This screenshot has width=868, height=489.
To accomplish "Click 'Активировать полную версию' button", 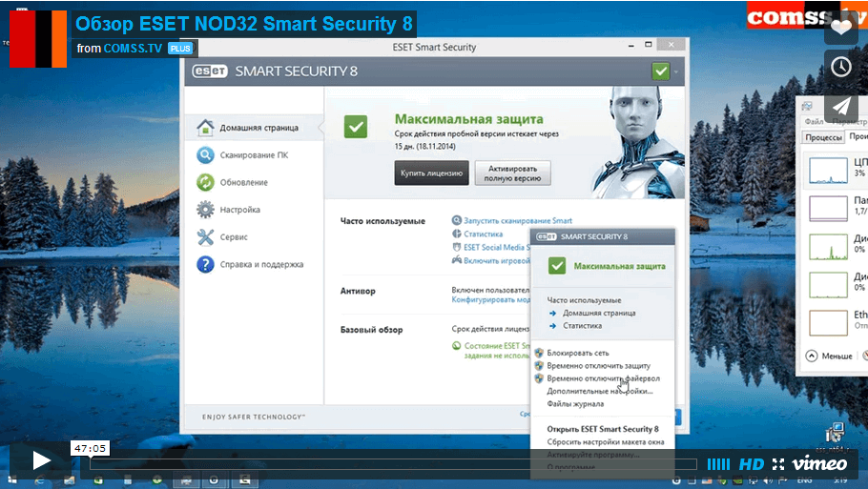I will [512, 173].
